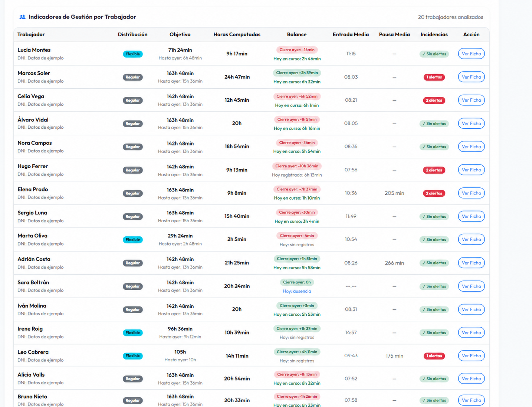Image resolution: width=532 pixels, height=407 pixels.
Task: View the ficha of Celia Vega
Action: tap(471, 100)
